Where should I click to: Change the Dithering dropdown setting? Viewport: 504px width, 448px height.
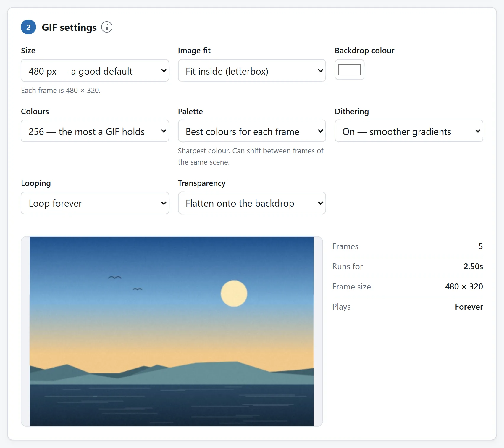click(x=409, y=131)
